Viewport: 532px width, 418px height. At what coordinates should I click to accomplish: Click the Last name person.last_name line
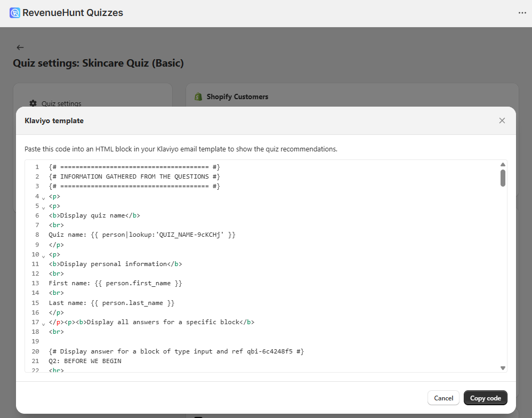tap(111, 303)
